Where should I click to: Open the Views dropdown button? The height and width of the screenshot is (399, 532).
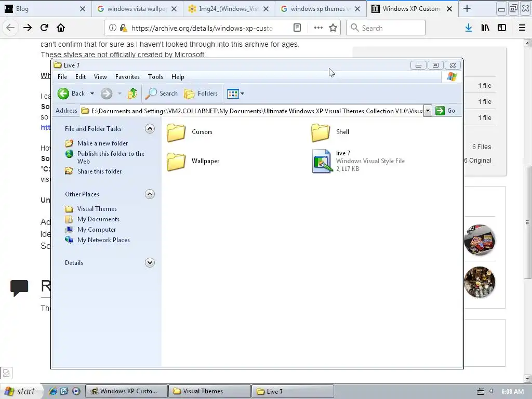[235, 94]
